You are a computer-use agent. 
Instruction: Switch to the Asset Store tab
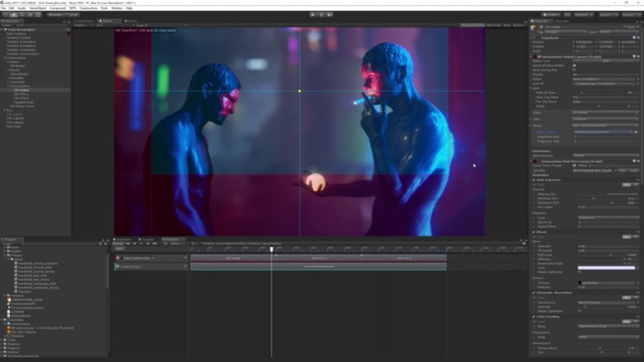point(85,21)
